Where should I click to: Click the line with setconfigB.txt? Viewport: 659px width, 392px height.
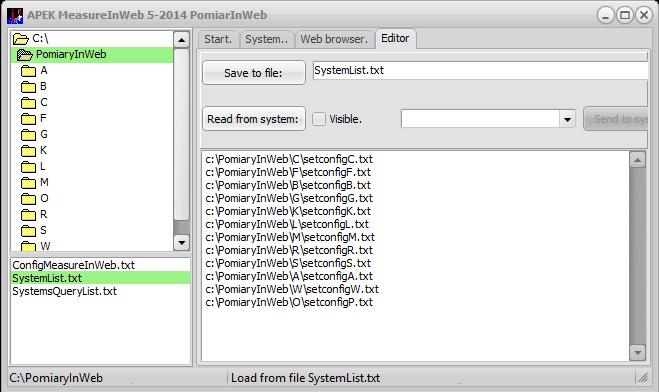pyautogui.click(x=288, y=185)
